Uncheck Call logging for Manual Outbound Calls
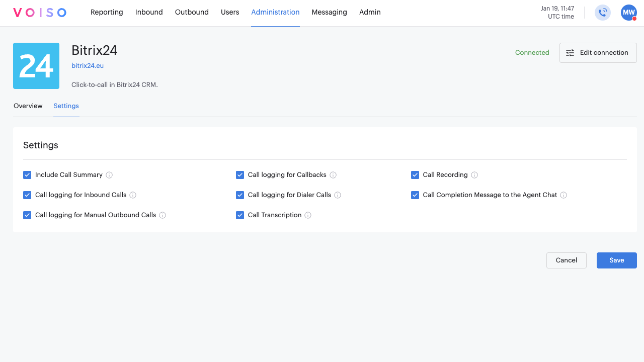Image resolution: width=644 pixels, height=362 pixels. [27, 215]
